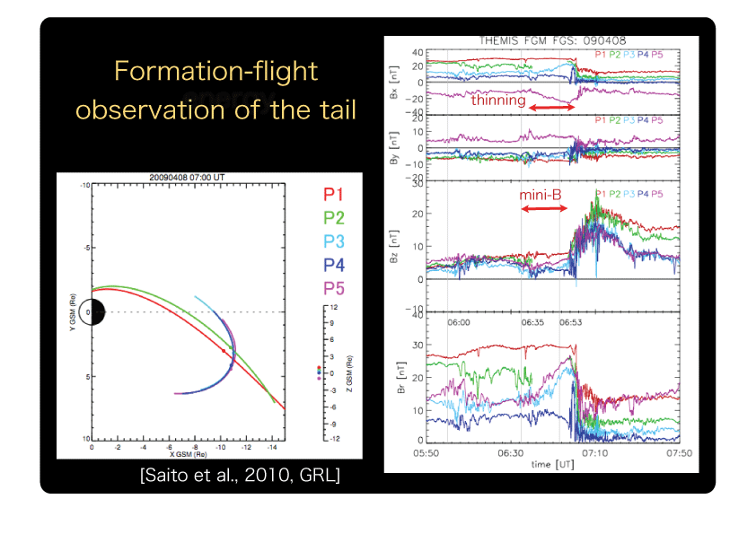Click the red arrow under "thinning"
This screenshot has height=534, width=756.
[551, 108]
